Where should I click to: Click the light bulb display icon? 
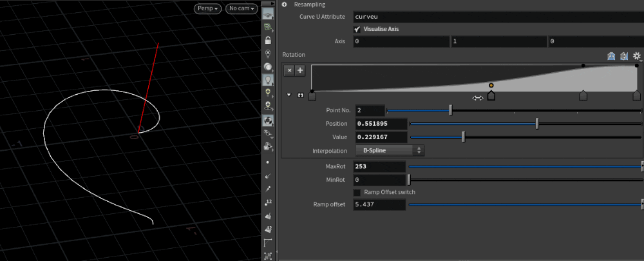coord(268,81)
